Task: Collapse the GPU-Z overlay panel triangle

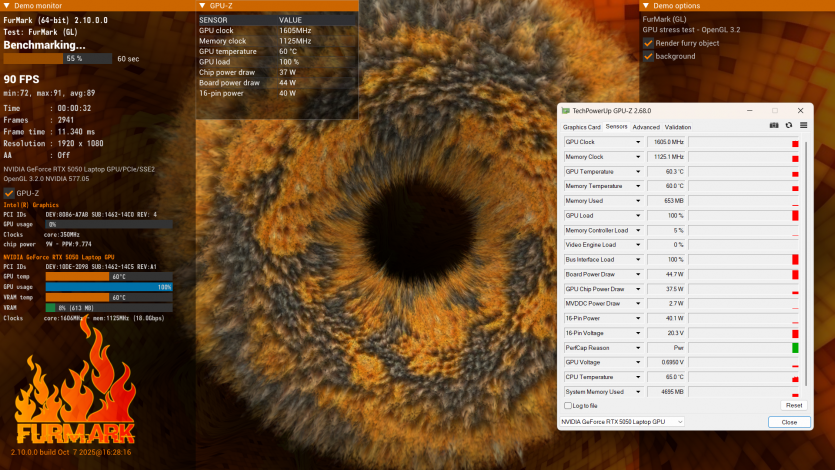Action: pyautogui.click(x=201, y=6)
